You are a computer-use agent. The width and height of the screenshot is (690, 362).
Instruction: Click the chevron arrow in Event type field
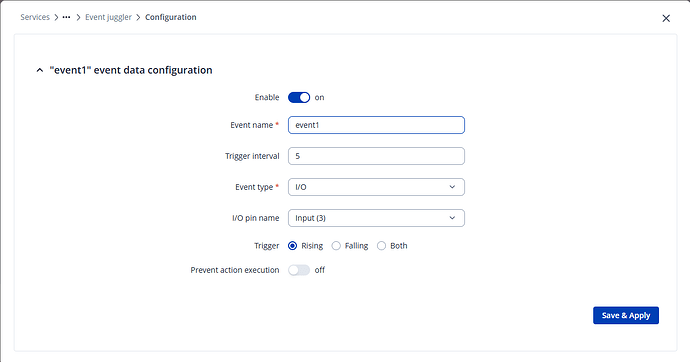pyautogui.click(x=452, y=187)
